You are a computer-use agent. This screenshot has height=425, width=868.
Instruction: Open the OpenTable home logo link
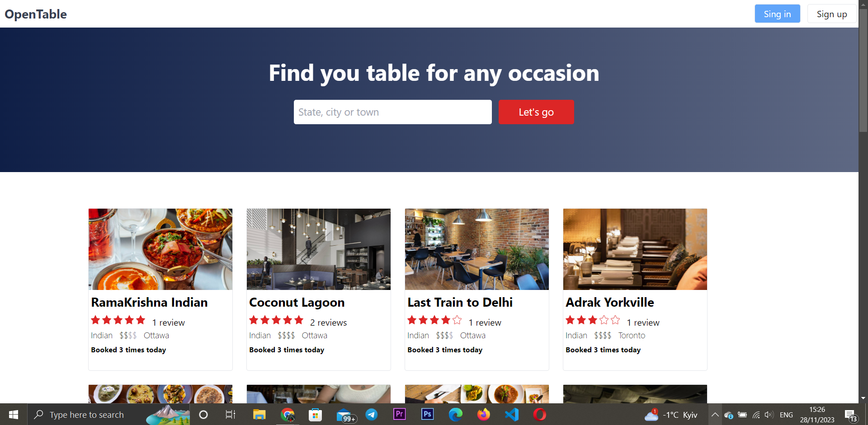point(36,14)
